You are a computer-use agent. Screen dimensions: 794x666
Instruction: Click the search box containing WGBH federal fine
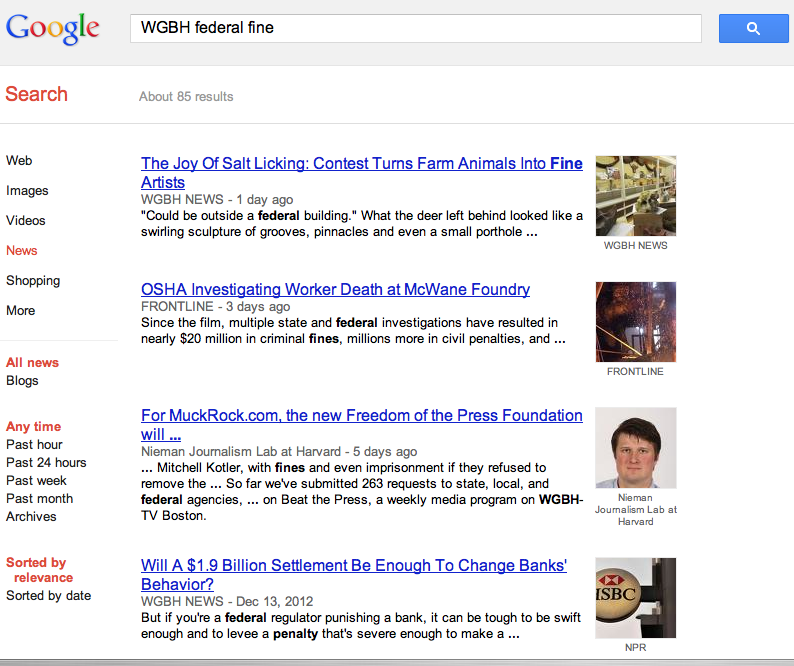[x=415, y=28]
